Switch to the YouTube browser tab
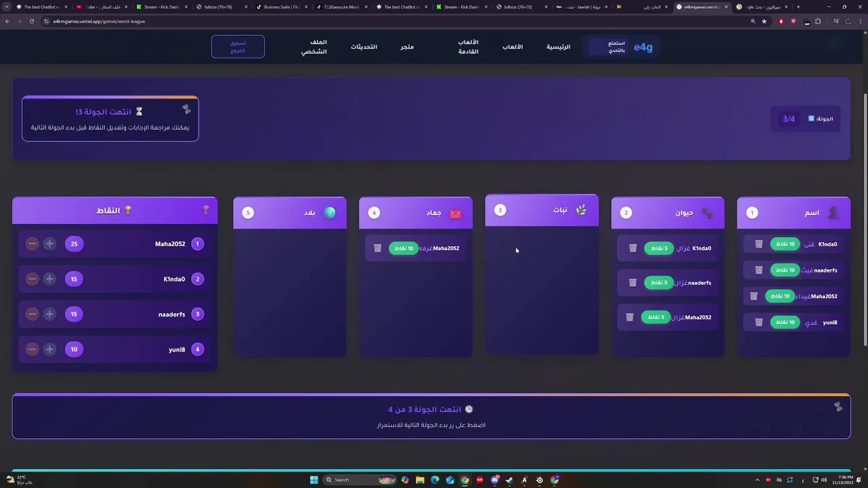868x488 pixels. (x=102, y=7)
